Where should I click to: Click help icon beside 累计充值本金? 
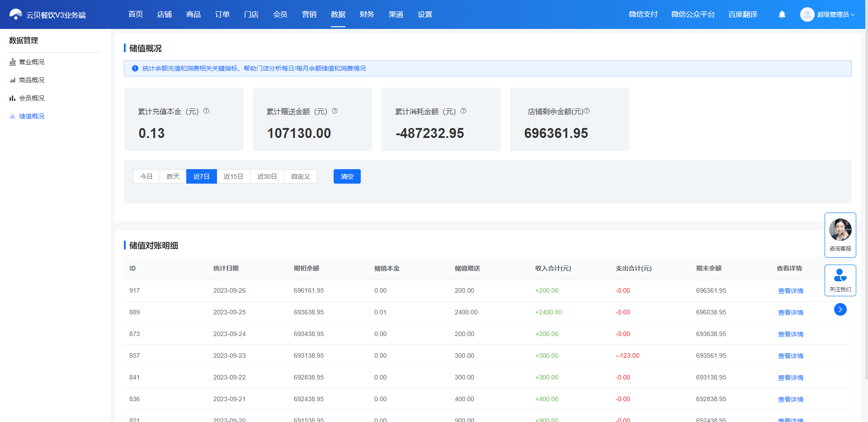(x=206, y=111)
